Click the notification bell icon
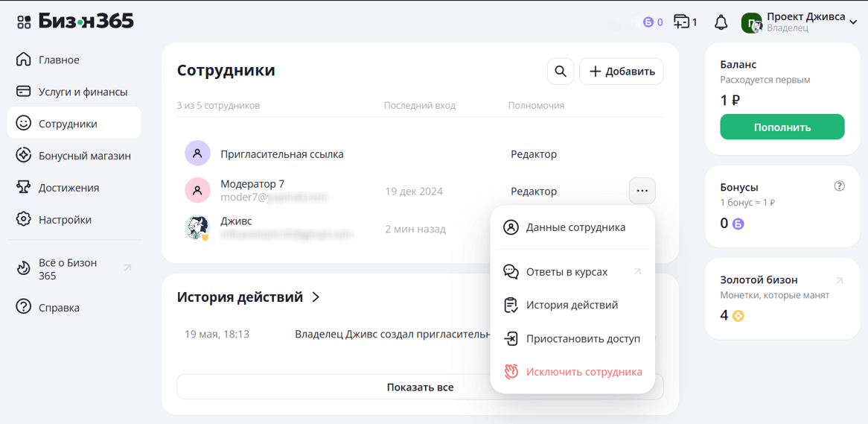 tap(721, 22)
